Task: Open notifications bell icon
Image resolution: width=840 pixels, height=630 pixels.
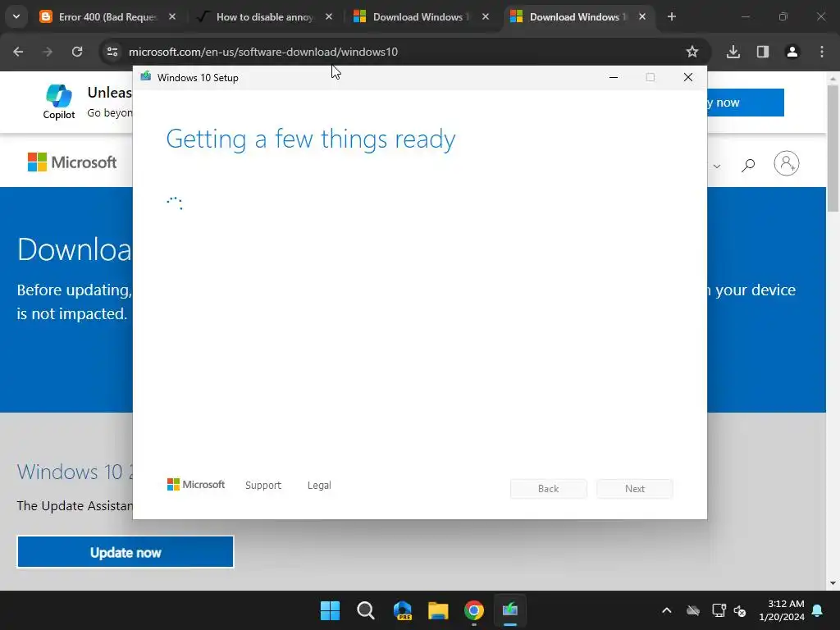Action: click(x=818, y=610)
